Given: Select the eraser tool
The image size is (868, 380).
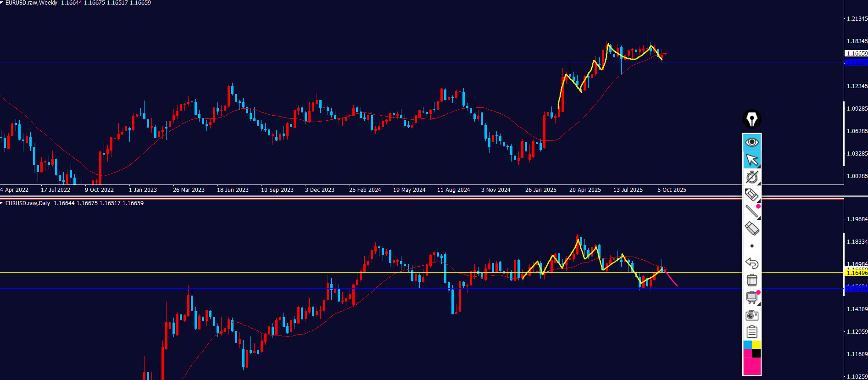Looking at the screenshot, I should click(x=751, y=229).
